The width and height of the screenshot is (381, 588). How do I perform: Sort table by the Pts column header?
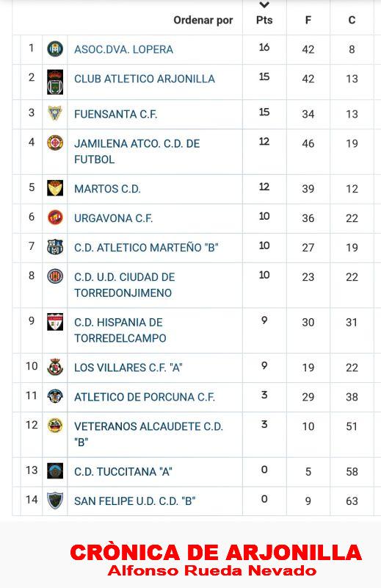pos(264,20)
